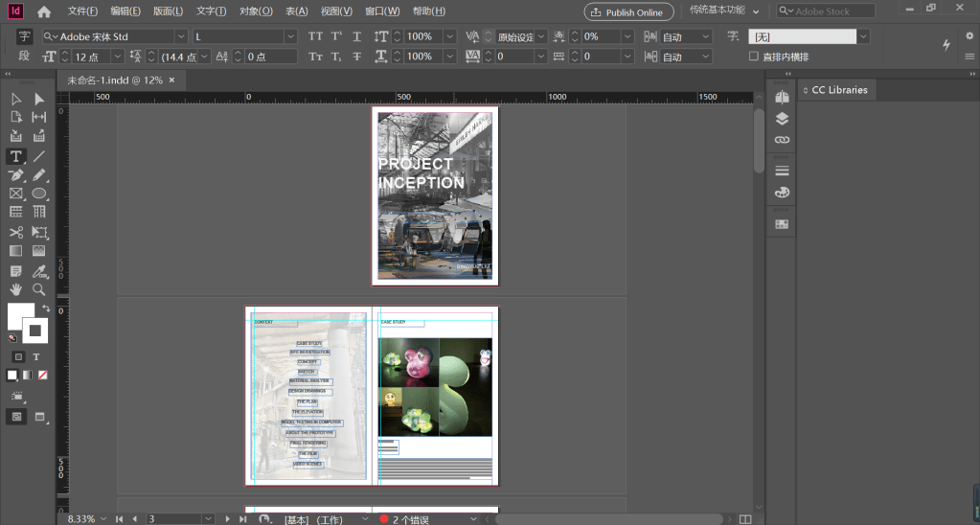Pick the Hand tool

click(16, 289)
